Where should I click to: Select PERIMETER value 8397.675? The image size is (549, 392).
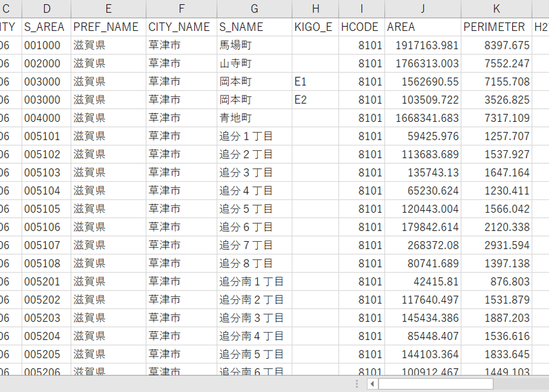point(497,45)
